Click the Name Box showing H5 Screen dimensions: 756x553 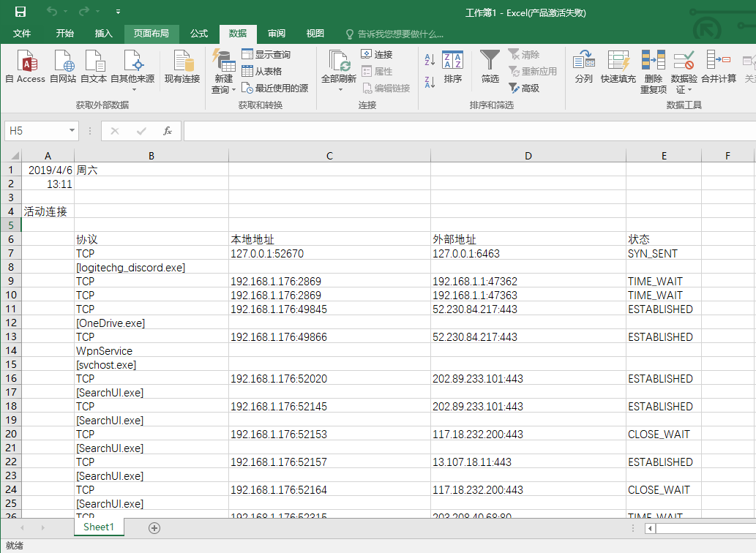point(36,130)
